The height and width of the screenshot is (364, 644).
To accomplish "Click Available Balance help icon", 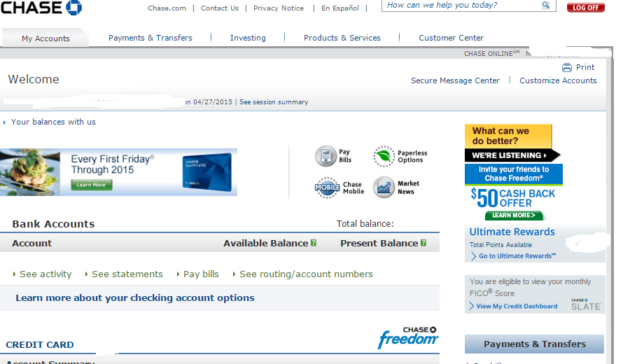I will point(314,243).
